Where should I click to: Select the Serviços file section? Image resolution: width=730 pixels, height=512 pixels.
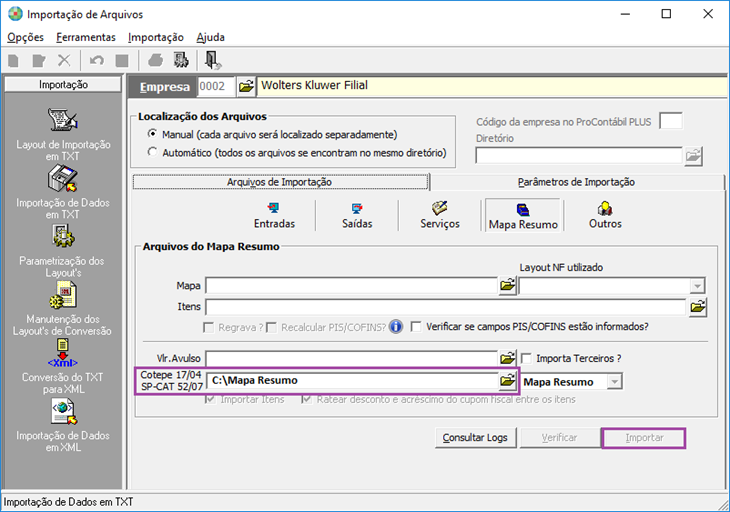[x=439, y=215]
